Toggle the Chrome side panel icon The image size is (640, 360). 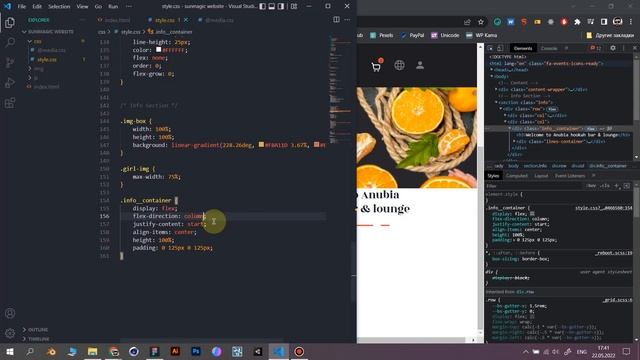(604, 22)
